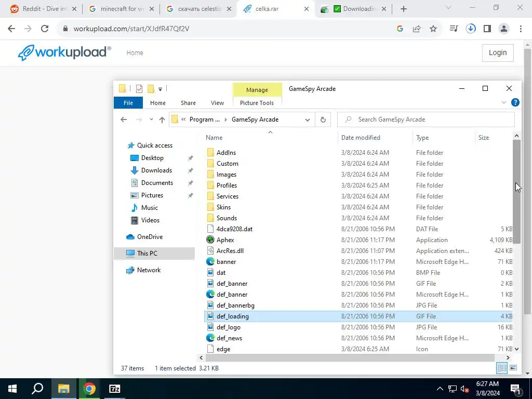Open the Share ribbon tab

click(188, 103)
